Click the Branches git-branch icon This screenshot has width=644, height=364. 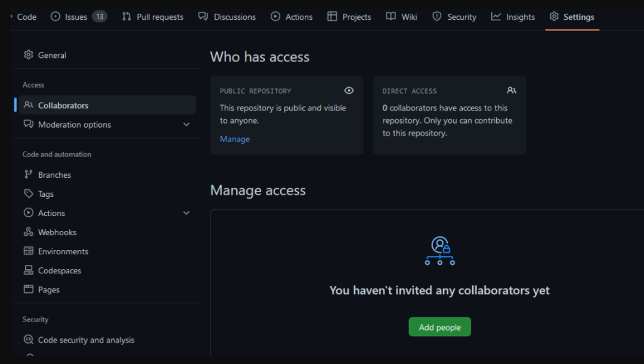click(x=29, y=174)
